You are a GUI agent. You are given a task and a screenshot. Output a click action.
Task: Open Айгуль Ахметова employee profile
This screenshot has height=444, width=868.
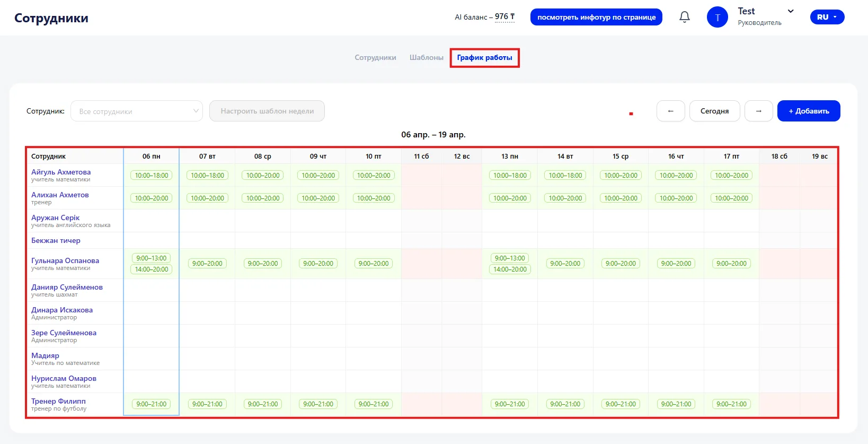61,172
